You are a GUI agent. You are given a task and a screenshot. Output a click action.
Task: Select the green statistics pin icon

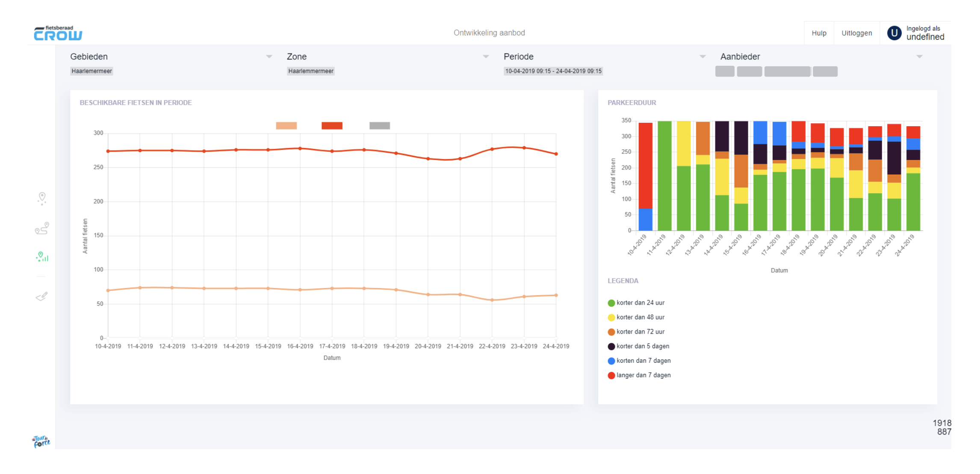click(42, 256)
